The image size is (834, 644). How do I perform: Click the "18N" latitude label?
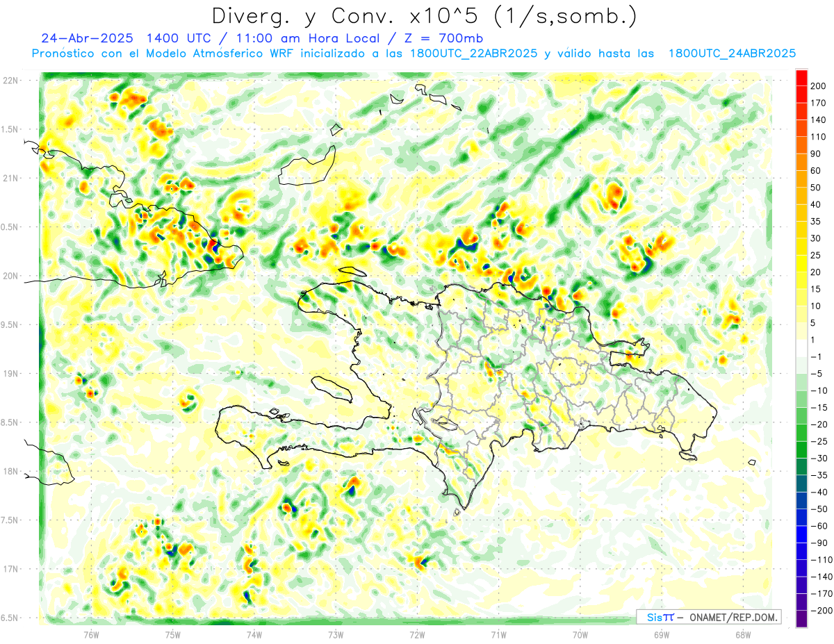[10, 471]
